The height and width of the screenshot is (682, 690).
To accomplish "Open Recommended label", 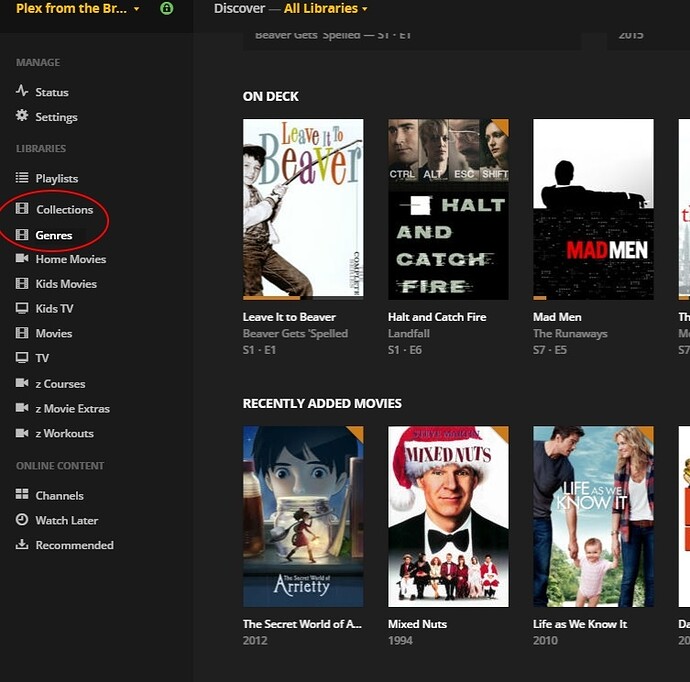I will point(74,545).
